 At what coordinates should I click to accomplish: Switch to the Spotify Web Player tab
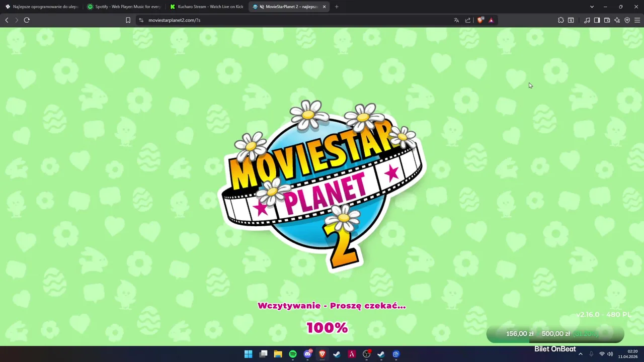[x=124, y=7]
